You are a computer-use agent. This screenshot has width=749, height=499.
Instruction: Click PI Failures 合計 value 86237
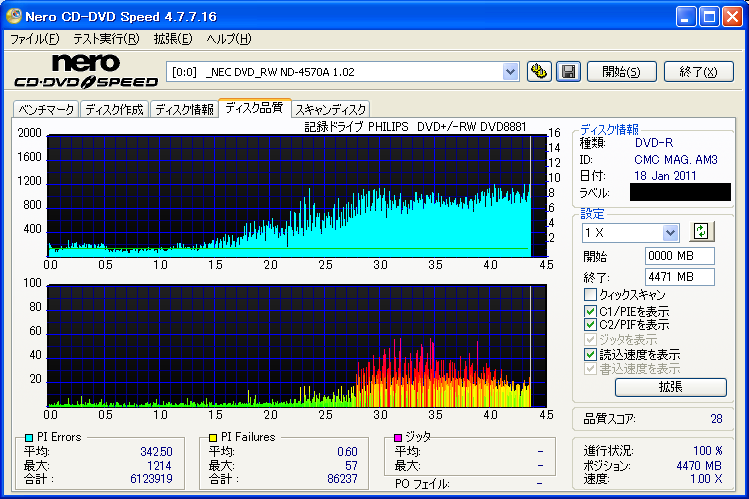click(342, 478)
